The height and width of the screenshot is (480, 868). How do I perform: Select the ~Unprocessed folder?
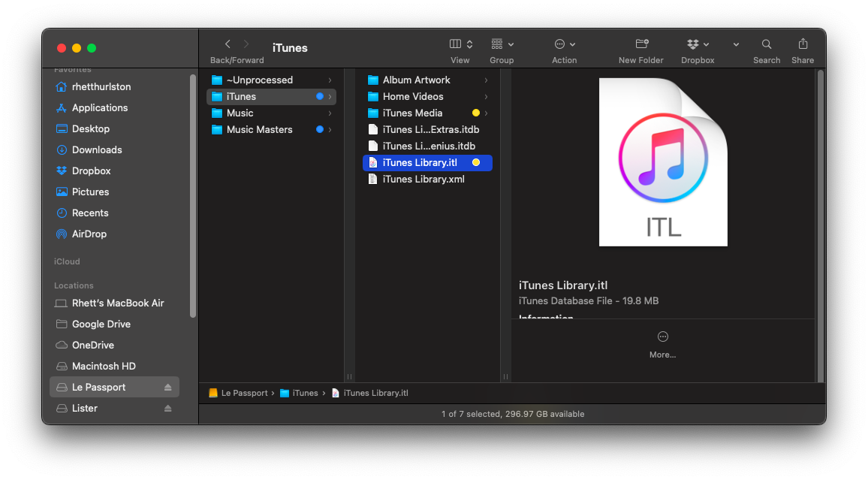coord(271,80)
